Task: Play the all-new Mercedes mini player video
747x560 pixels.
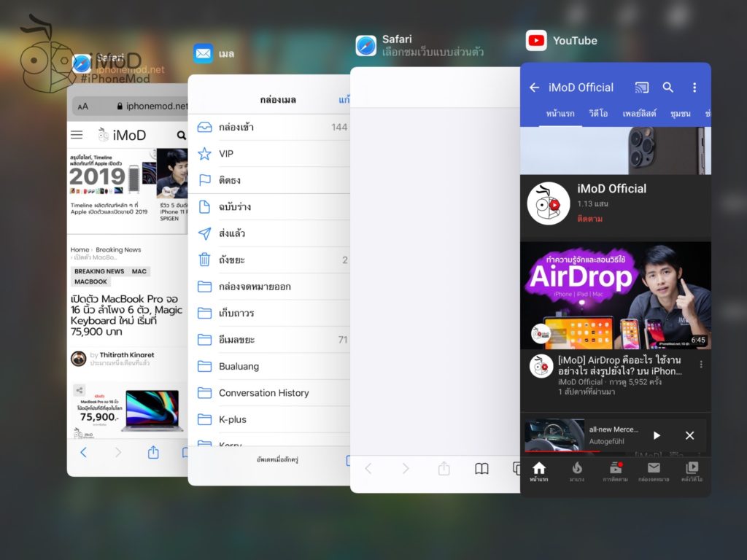Action: tap(657, 435)
